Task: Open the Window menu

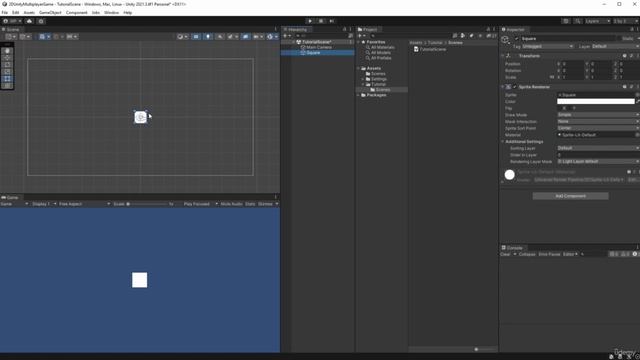Action: coord(111,13)
